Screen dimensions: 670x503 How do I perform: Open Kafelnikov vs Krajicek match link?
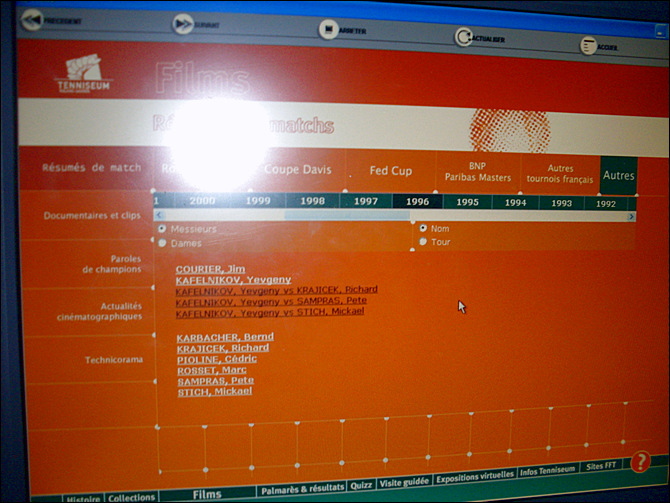pyautogui.click(x=276, y=291)
